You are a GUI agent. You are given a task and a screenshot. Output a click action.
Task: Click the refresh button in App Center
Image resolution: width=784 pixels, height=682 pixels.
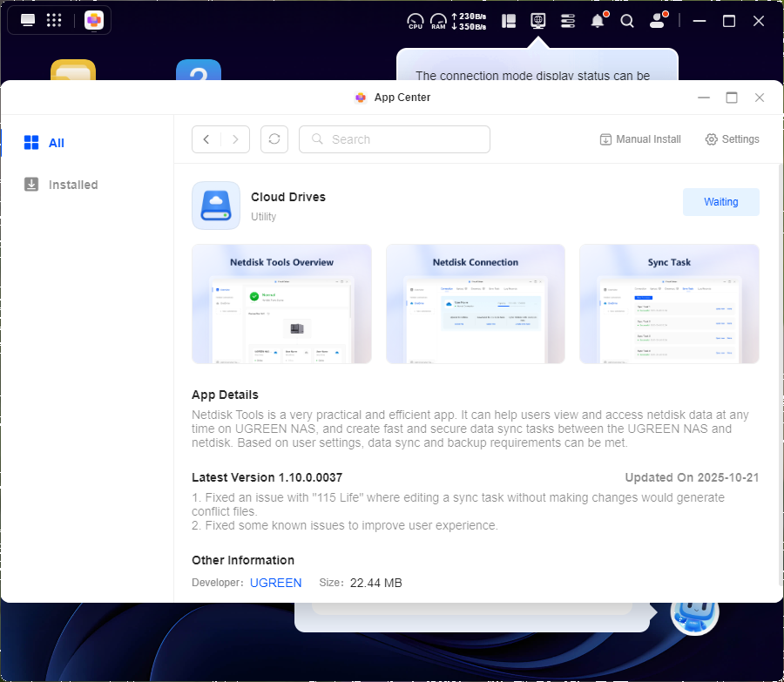(x=274, y=139)
